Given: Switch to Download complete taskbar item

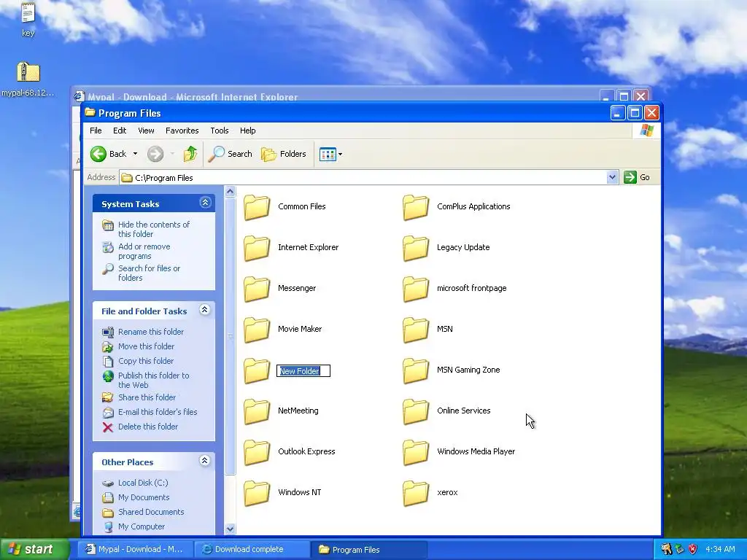Looking at the screenshot, I should click(252, 549).
